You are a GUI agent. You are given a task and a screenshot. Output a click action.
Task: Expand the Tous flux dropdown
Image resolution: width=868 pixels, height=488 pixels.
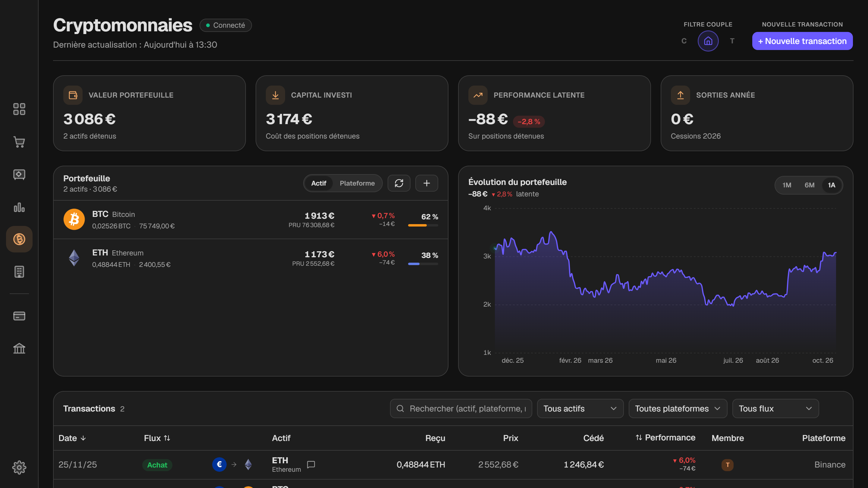click(x=776, y=408)
